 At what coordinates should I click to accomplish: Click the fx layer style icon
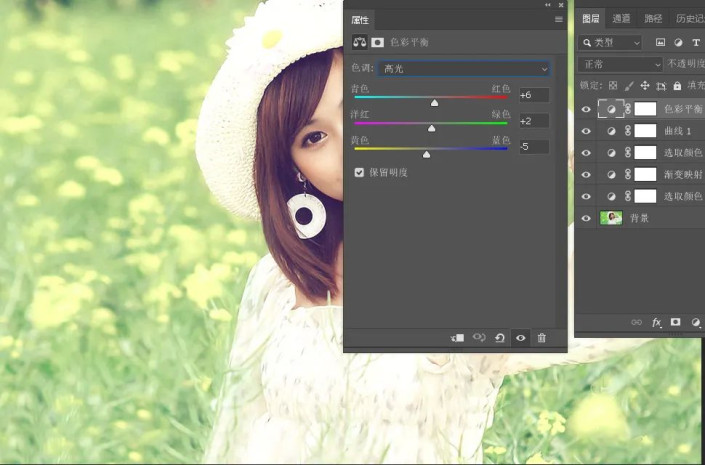coord(656,323)
